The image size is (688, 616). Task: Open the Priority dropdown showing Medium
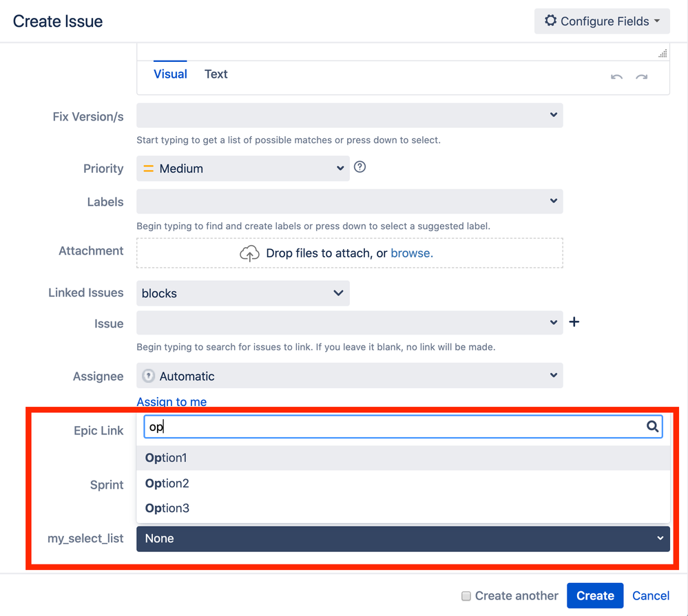tap(242, 169)
